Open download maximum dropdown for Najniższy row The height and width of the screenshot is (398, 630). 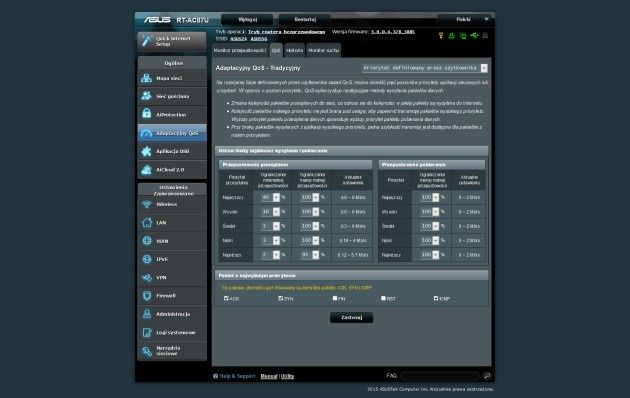click(x=430, y=255)
